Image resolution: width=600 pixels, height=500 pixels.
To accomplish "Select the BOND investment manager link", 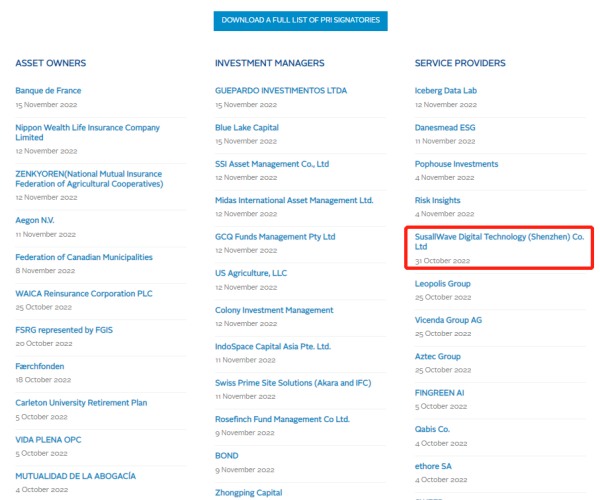I will pos(227,456).
